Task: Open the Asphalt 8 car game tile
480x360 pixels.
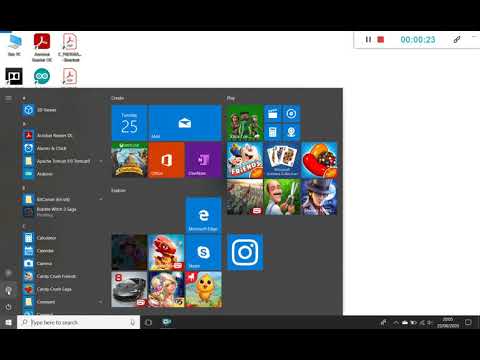Action: (129, 289)
